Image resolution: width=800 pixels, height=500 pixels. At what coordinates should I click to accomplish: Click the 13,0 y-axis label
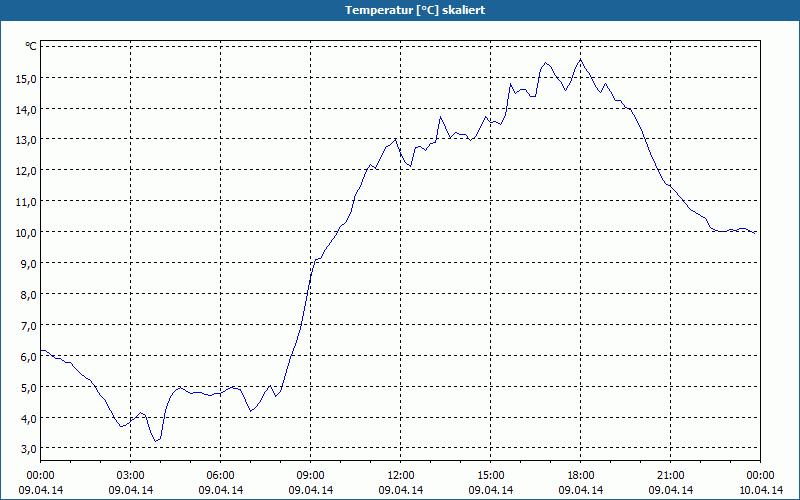[28, 140]
